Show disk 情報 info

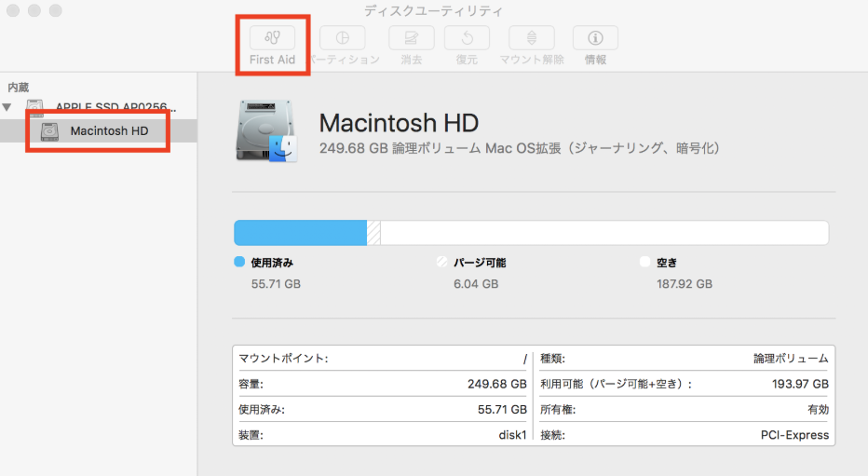[595, 37]
